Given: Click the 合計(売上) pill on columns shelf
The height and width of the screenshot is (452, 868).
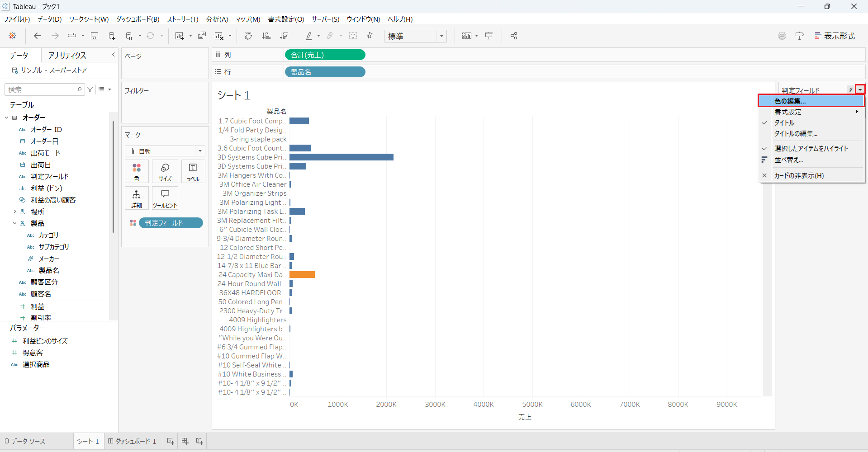Looking at the screenshot, I should tap(325, 55).
